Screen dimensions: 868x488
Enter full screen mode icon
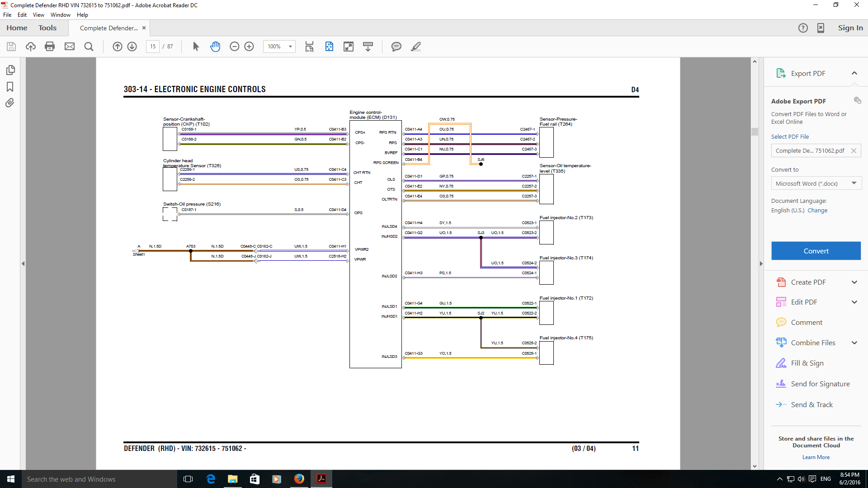pos(349,47)
